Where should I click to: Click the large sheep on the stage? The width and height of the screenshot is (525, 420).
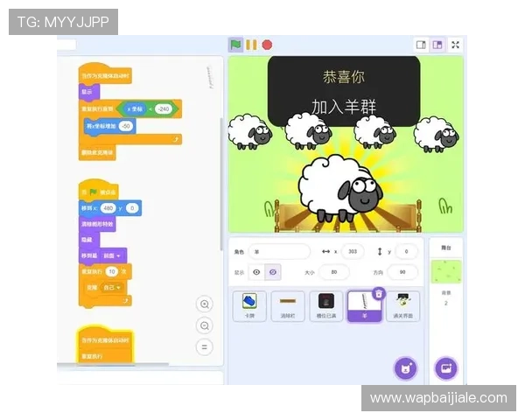[x=340, y=187]
